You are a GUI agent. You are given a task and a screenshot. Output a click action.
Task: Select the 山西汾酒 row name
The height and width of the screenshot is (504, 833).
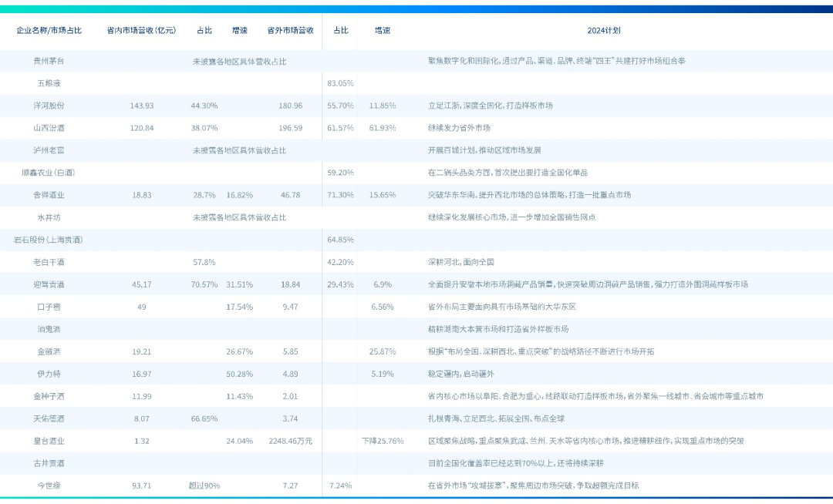click(x=49, y=128)
